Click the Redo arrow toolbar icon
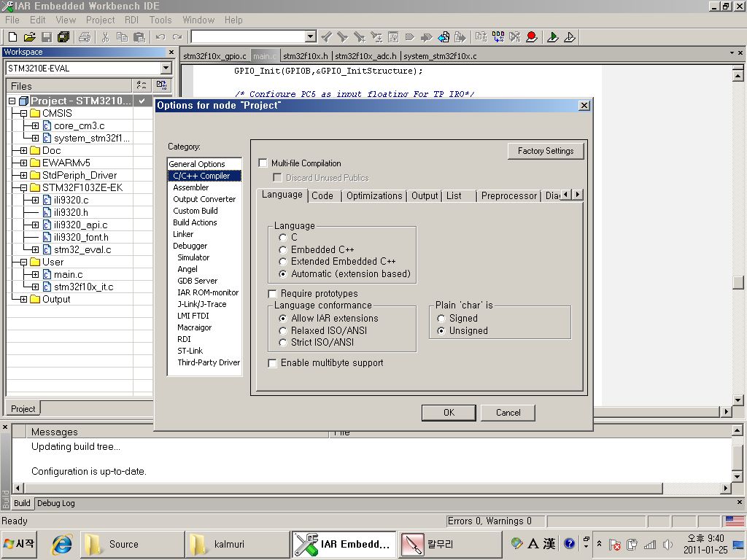The height and width of the screenshot is (560, 747). [x=177, y=36]
